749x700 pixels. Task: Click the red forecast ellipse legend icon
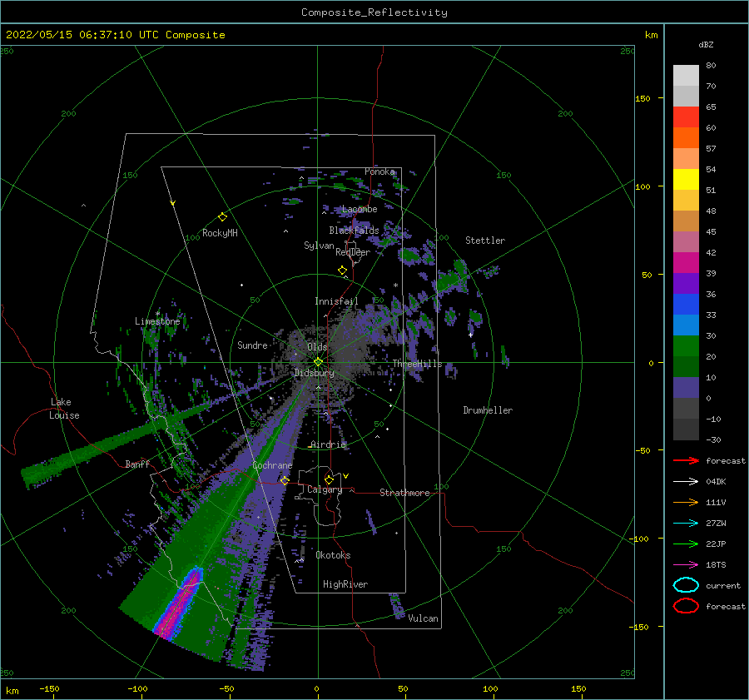coord(686,606)
